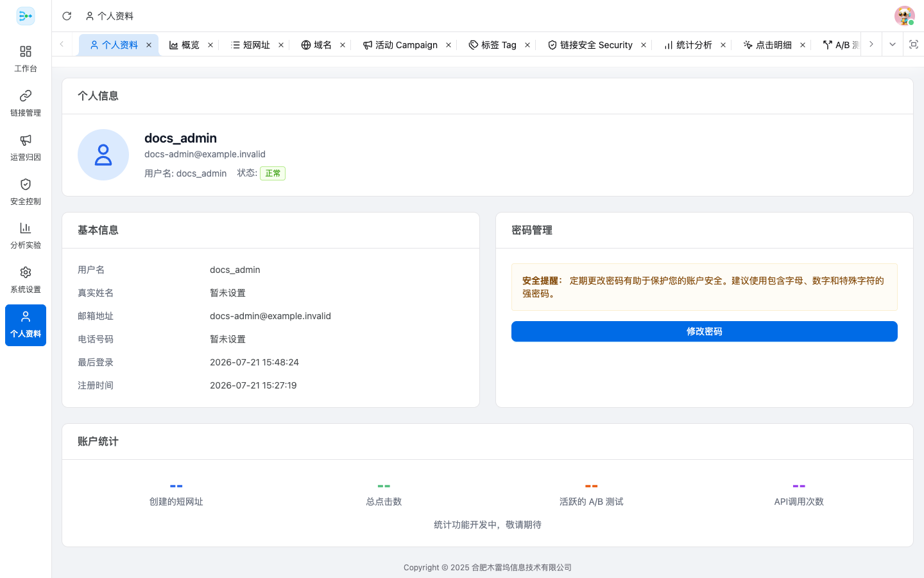Close the 域名 tab
This screenshot has width=924, height=578.
click(x=343, y=45)
